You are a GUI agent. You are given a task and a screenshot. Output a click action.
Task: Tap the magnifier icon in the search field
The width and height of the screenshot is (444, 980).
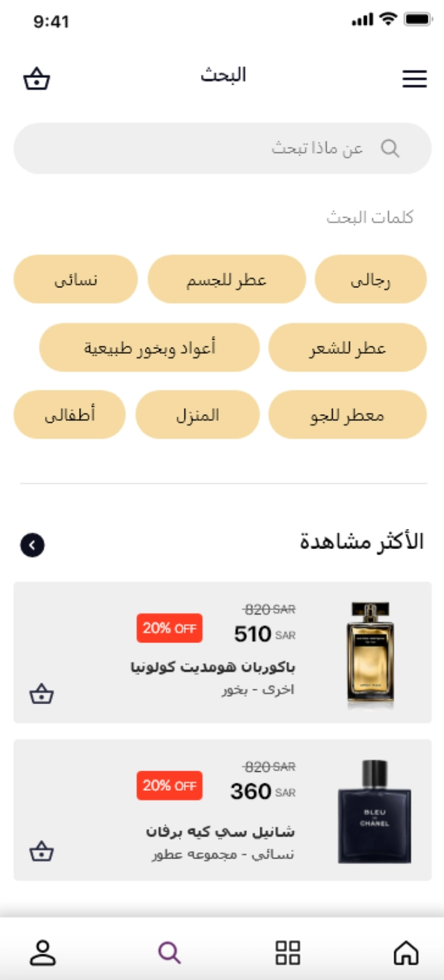(390, 148)
